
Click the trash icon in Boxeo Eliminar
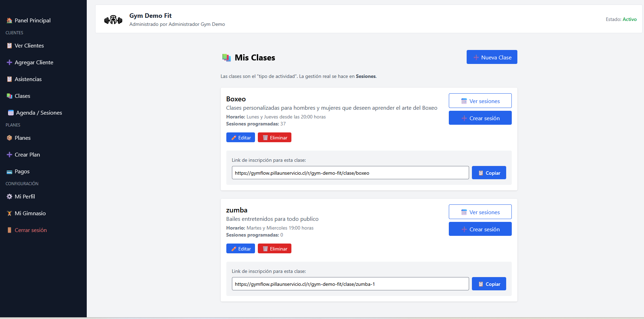[x=266, y=138]
